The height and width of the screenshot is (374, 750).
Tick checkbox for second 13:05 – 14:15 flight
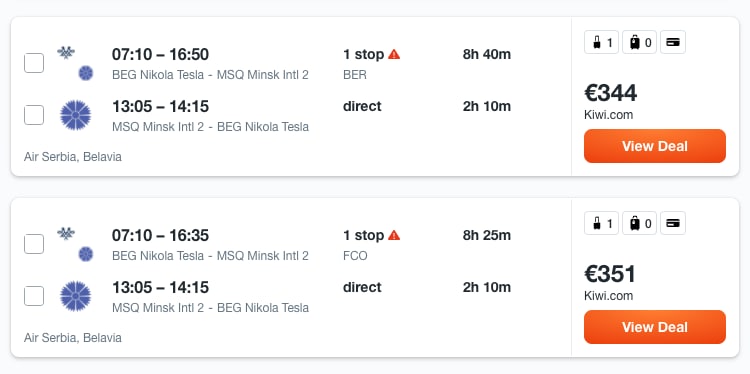click(x=34, y=296)
